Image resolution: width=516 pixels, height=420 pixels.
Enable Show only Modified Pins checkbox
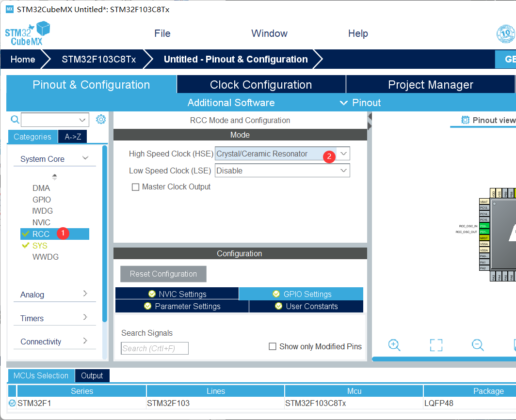coord(273,346)
